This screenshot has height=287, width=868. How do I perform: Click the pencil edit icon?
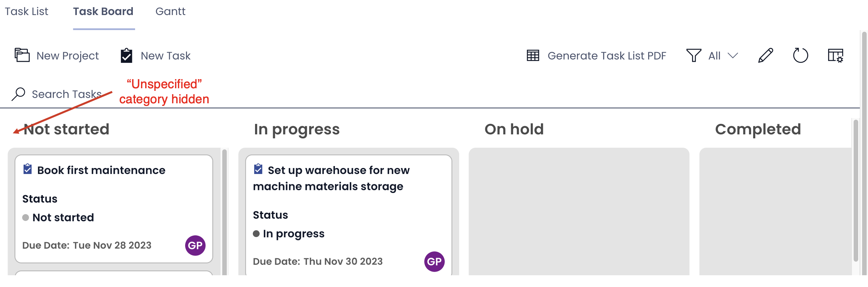coord(765,56)
